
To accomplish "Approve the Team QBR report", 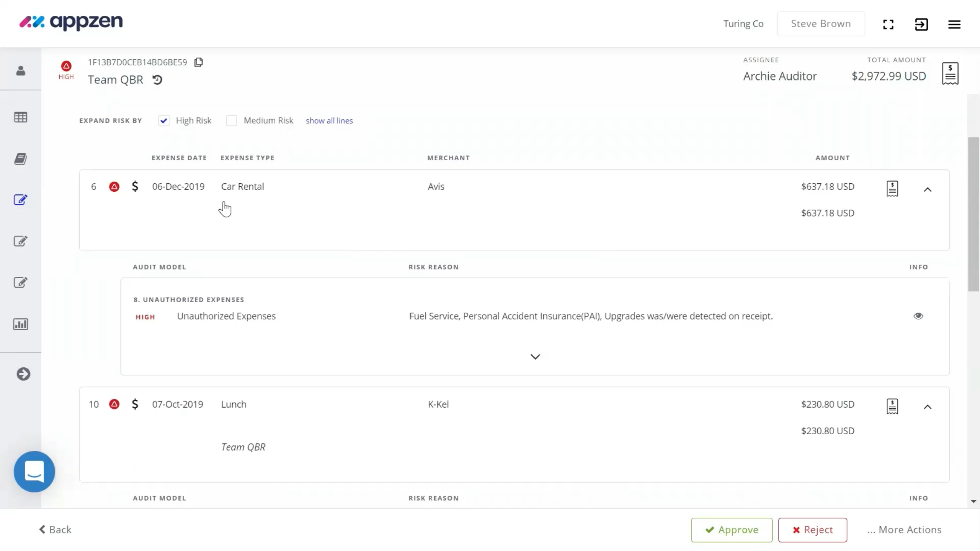I will pos(731,530).
